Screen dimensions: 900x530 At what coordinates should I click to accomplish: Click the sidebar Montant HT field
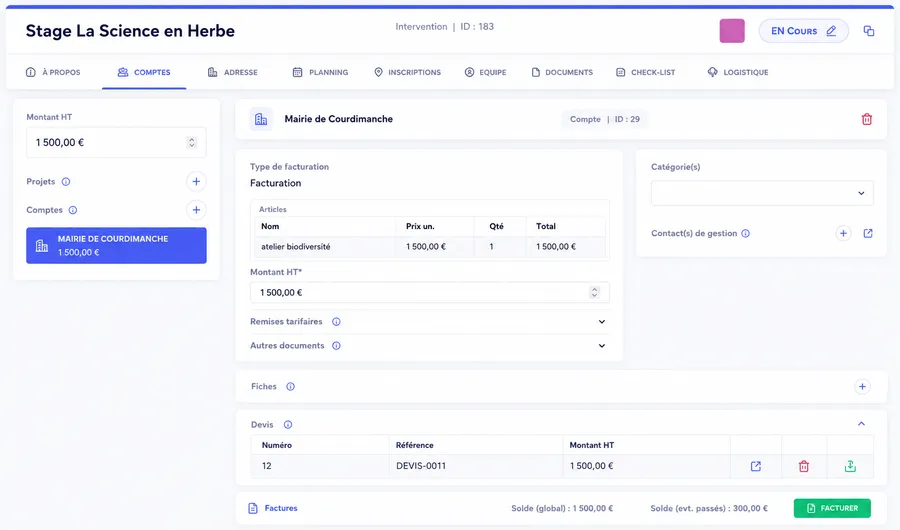click(x=116, y=142)
